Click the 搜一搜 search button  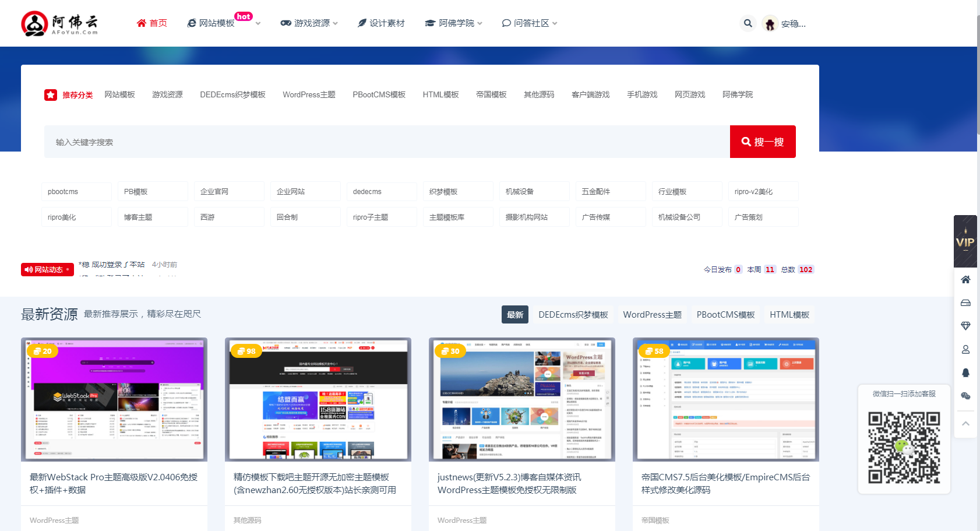tap(763, 141)
